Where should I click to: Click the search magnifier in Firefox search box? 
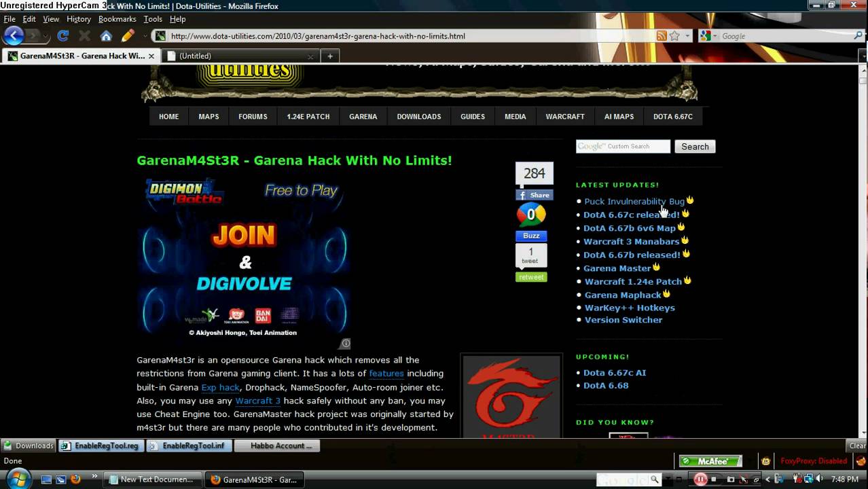coord(858,36)
